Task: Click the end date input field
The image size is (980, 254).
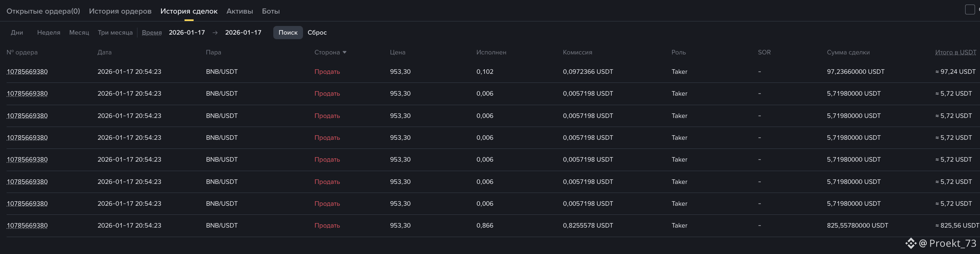Action: click(x=243, y=33)
